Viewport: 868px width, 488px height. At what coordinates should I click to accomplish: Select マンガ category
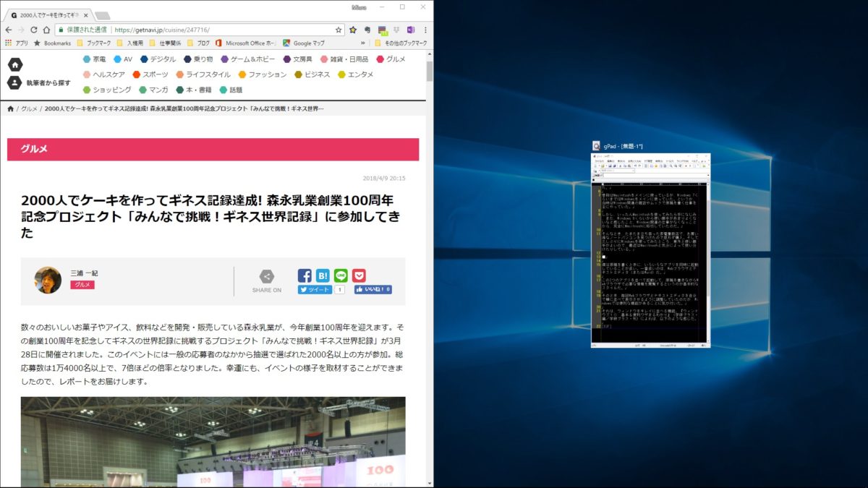(x=153, y=90)
